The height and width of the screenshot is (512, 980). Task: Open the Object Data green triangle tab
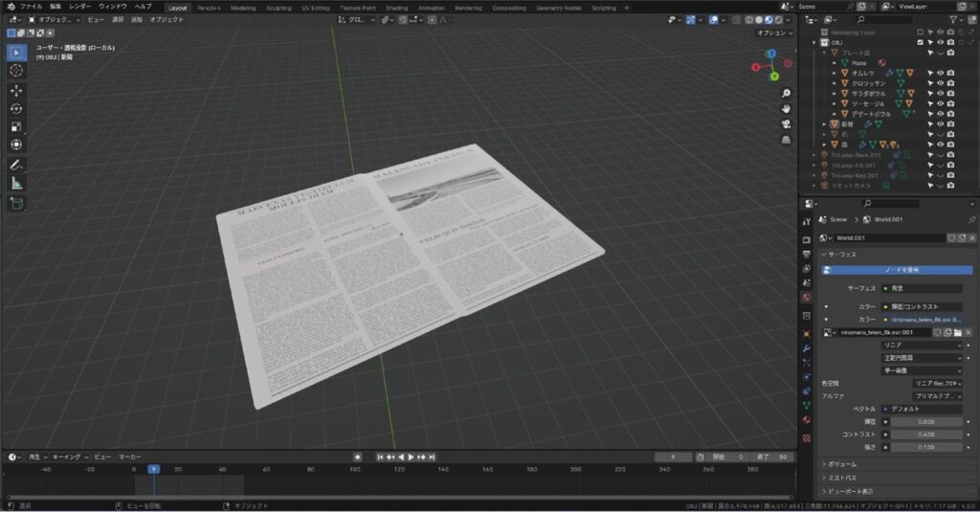click(x=806, y=406)
